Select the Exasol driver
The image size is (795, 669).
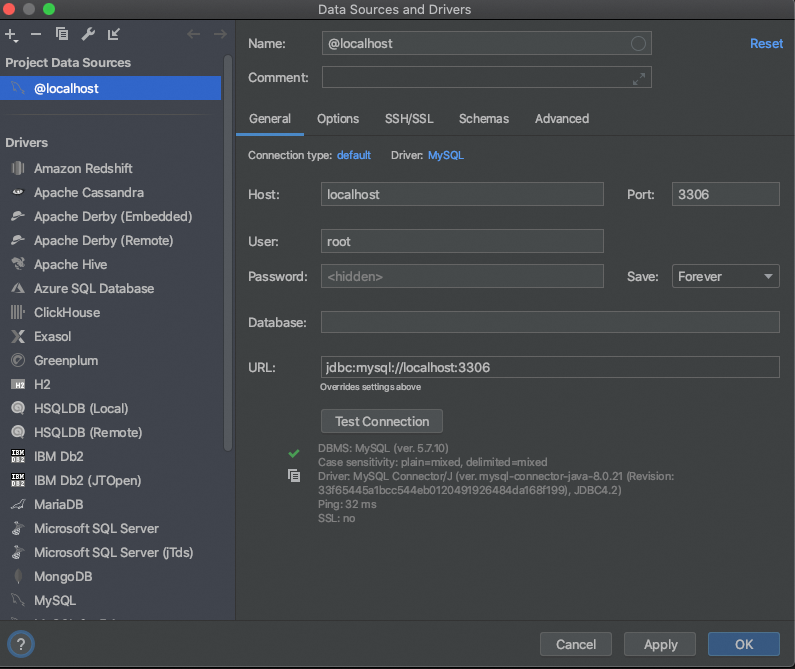[x=111, y=336]
